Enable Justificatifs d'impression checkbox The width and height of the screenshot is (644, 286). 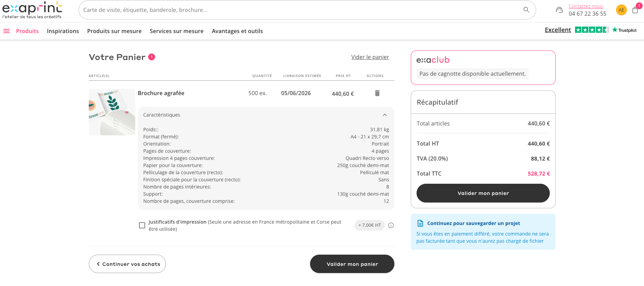pyautogui.click(x=142, y=225)
